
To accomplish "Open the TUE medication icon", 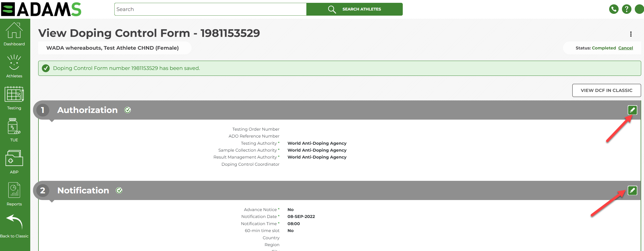I will point(14,126).
